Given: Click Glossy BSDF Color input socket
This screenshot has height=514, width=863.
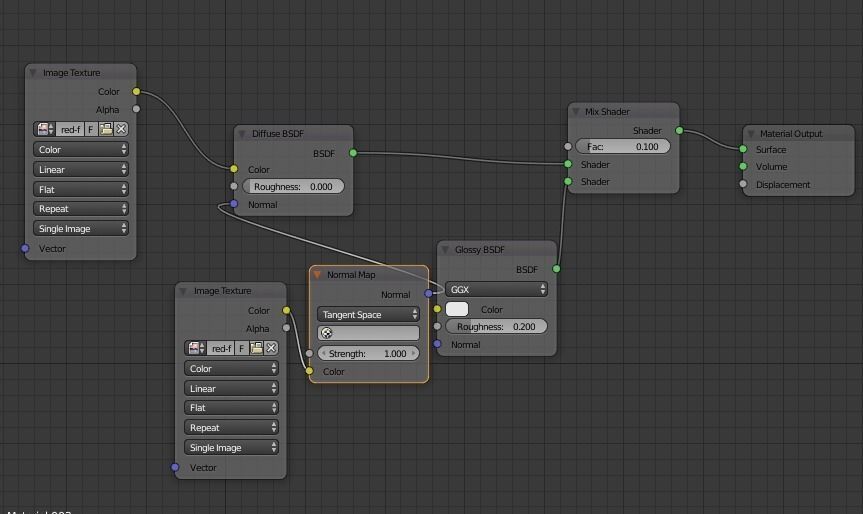Looking at the screenshot, I should (437, 309).
